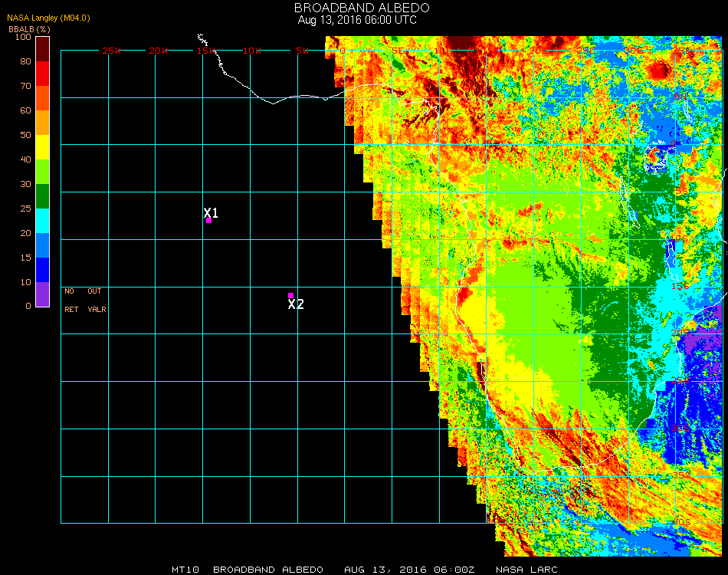Click the magenta X2 marker square
The width and height of the screenshot is (728, 575).
290,295
